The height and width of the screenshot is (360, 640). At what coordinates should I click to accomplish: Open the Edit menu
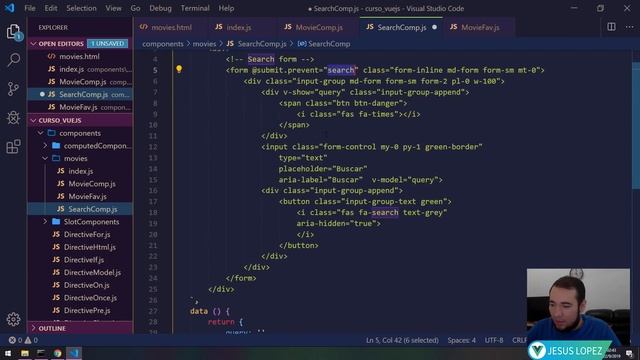pos(51,8)
